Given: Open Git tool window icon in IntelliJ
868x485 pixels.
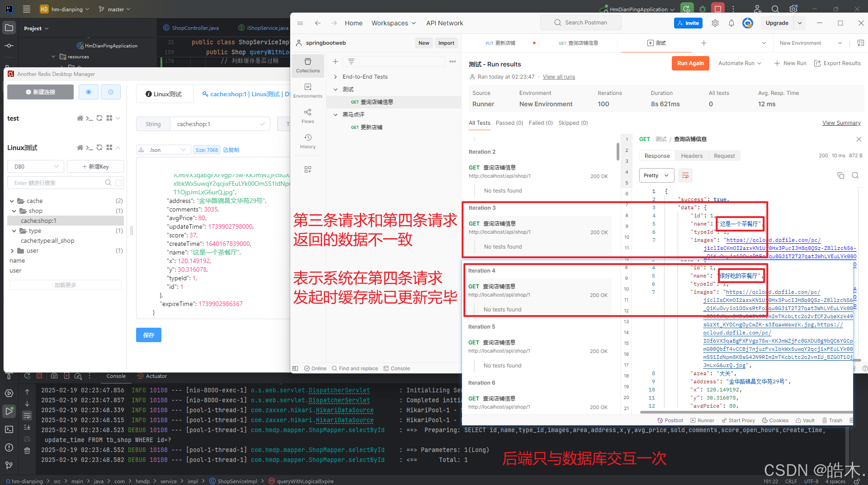Looking at the screenshot, I should click(x=9, y=465).
